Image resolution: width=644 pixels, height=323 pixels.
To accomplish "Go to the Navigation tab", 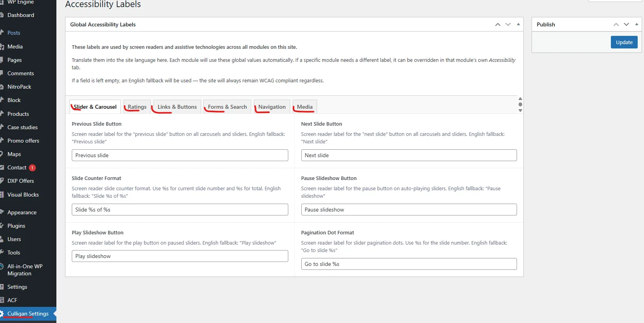I will tap(272, 107).
